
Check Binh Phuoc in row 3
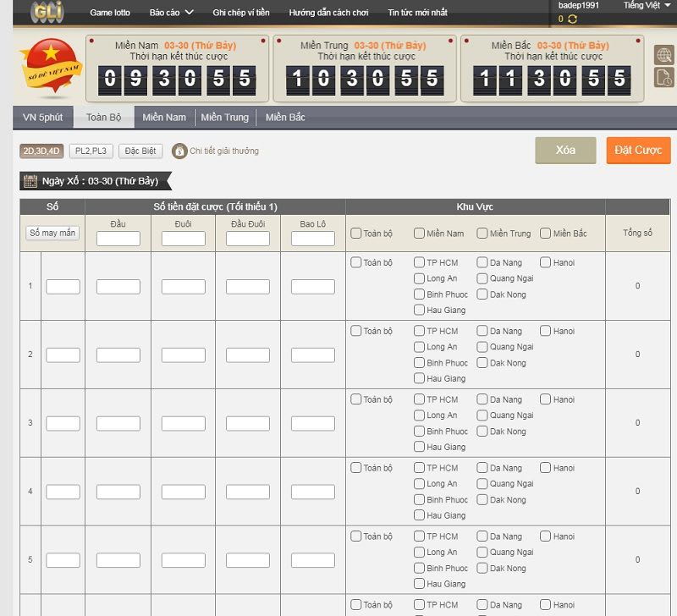419,432
